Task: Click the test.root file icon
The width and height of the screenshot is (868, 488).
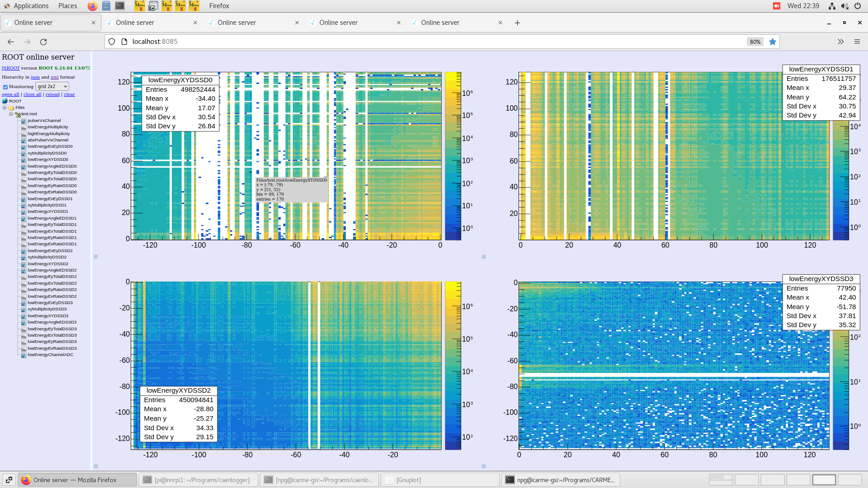Action: pyautogui.click(x=18, y=114)
